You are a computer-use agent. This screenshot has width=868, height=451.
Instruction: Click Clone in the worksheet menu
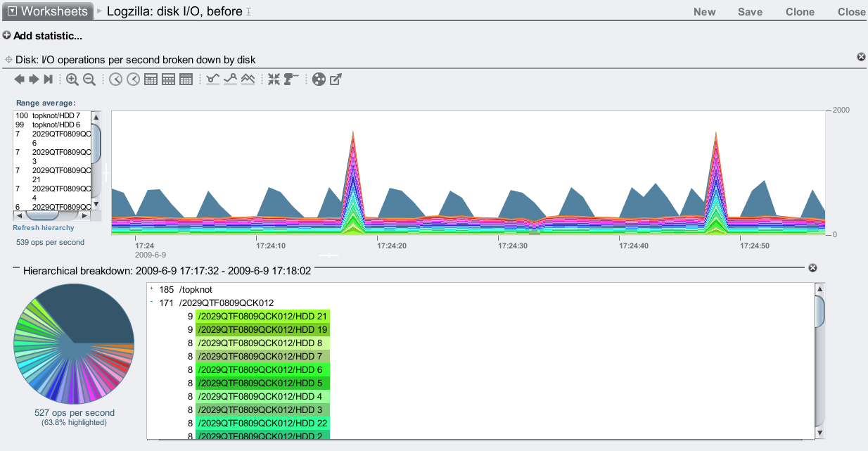pos(800,12)
